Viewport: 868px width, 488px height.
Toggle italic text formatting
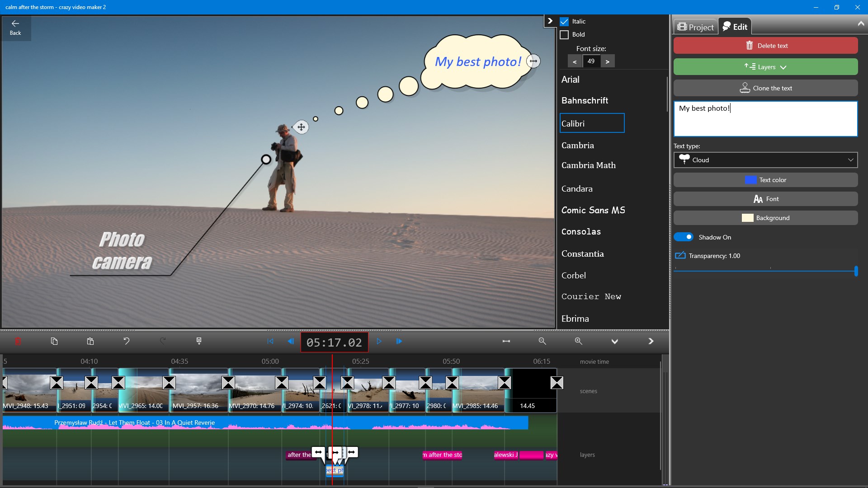click(564, 21)
